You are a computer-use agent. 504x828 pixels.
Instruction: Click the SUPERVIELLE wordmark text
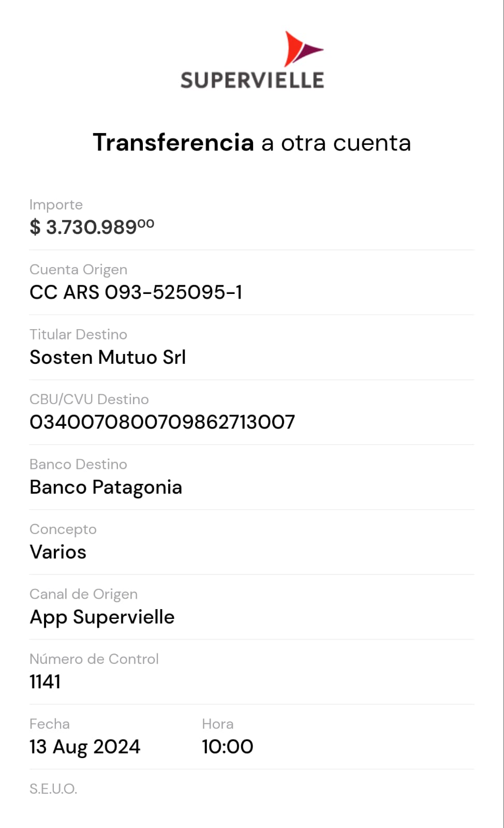252,80
